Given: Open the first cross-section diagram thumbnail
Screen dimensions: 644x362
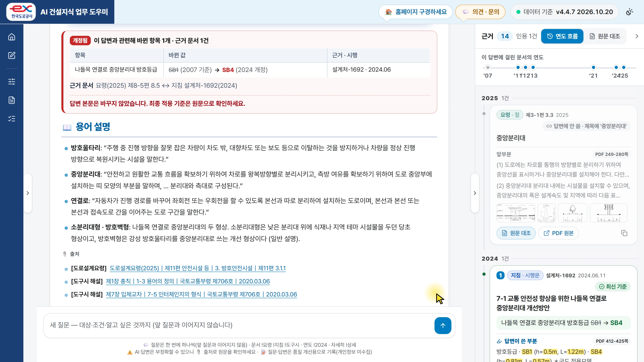Looking at the screenshot, I should [515, 213].
